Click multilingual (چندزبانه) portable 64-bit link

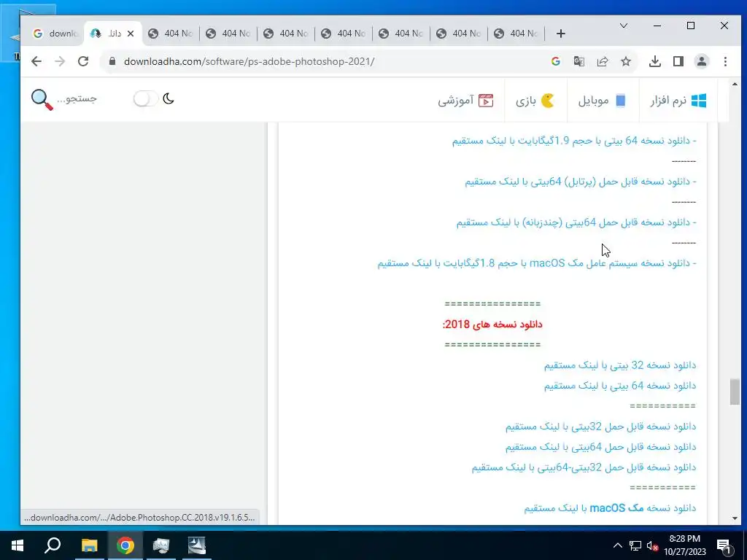576,222
